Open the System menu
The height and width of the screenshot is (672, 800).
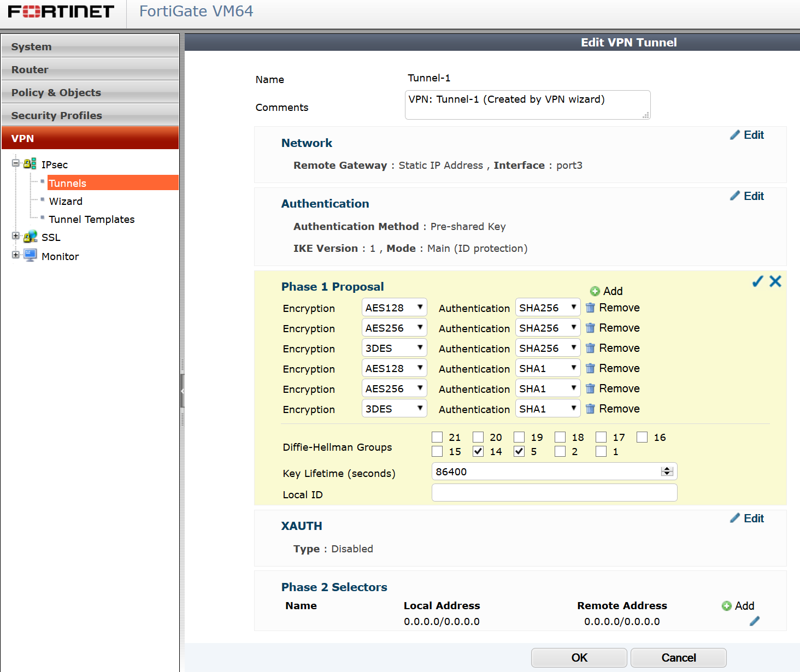click(x=90, y=46)
